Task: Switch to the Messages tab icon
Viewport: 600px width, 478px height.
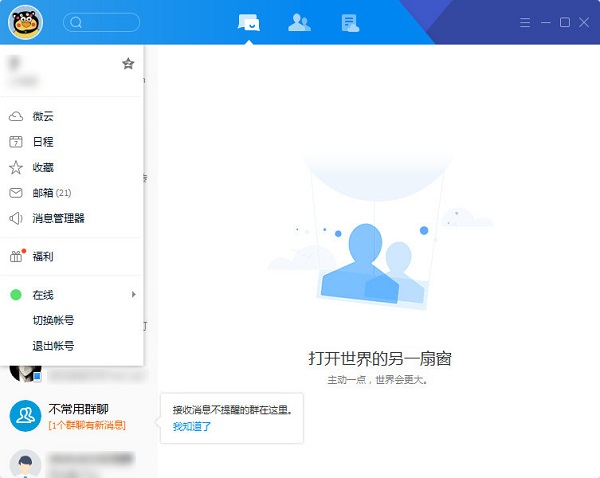Action: [249, 22]
